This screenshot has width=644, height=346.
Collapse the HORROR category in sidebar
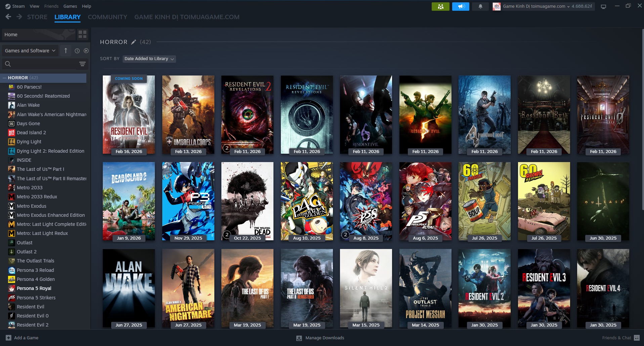coord(5,78)
